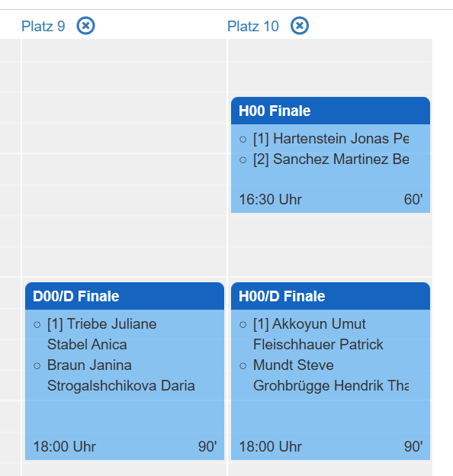Click player name Fleischhauer Patrick
Viewport: 453px width, 476px height.
318,345
